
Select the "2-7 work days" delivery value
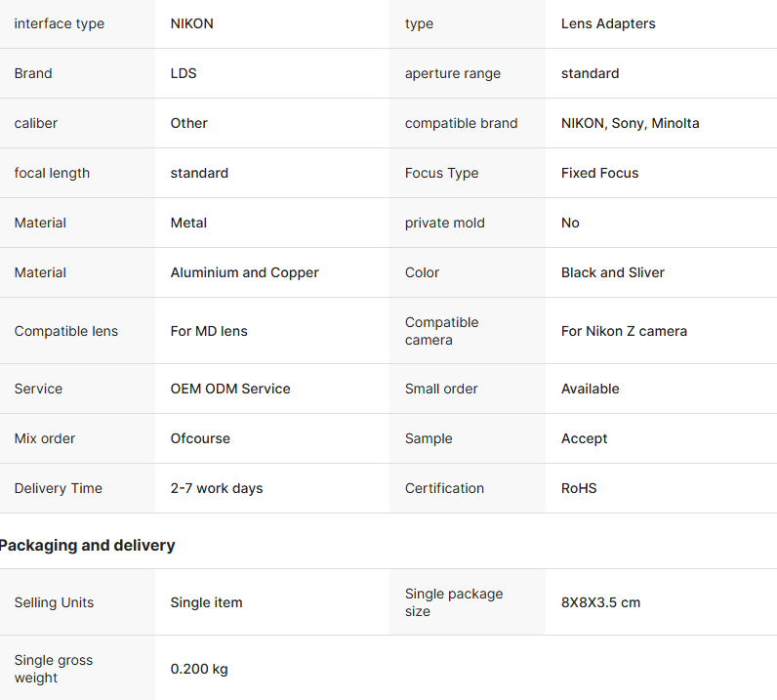[x=217, y=488]
